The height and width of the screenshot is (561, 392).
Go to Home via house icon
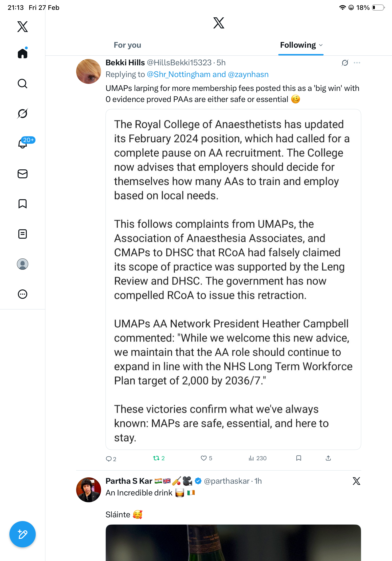(23, 54)
